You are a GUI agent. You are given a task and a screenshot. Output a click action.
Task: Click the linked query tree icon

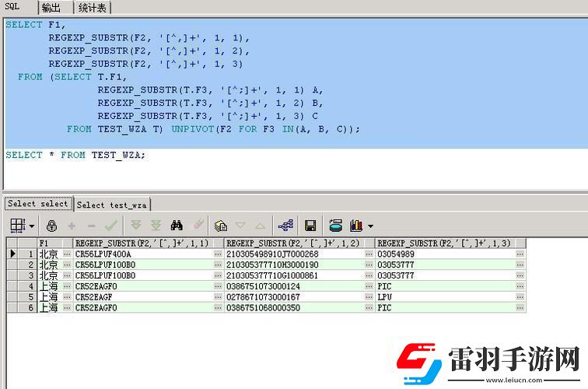coord(285,226)
